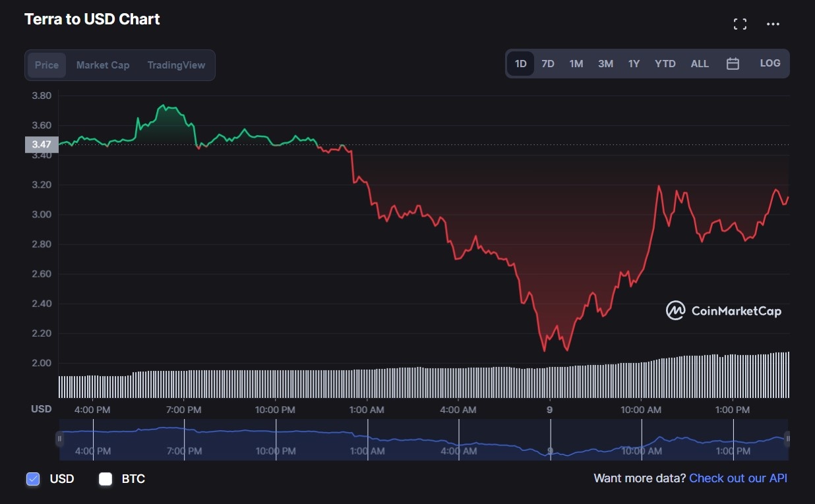This screenshot has width=815, height=504.
Task: Select the 1M time range button
Action: [576, 63]
